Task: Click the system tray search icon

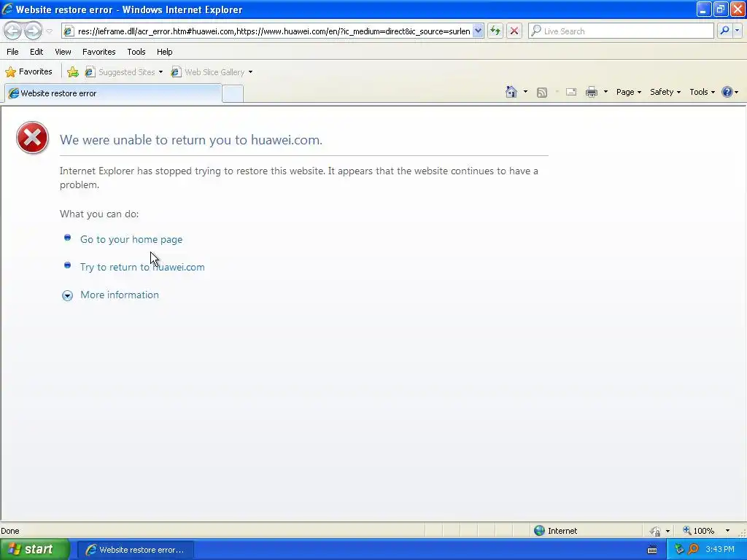Action: [x=693, y=550]
